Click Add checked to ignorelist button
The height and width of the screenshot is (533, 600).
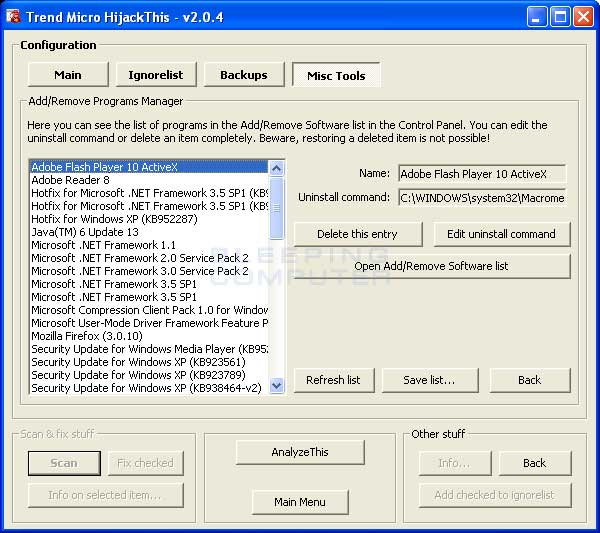pos(495,495)
